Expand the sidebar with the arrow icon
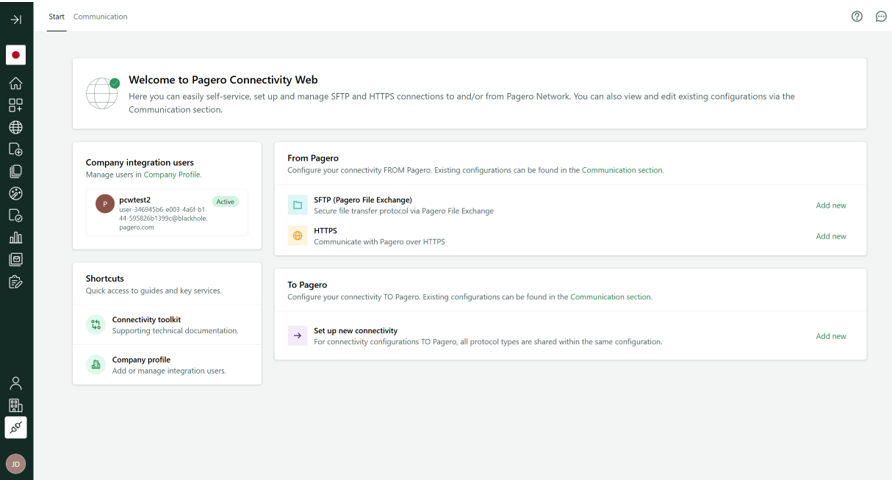 (16, 19)
